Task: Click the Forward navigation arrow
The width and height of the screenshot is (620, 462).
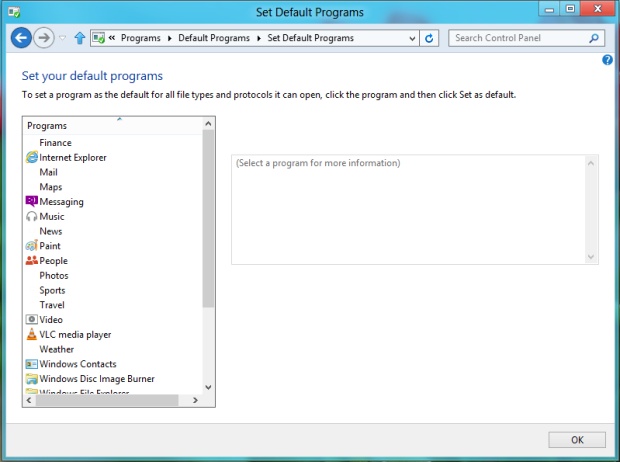Action: pyautogui.click(x=44, y=38)
